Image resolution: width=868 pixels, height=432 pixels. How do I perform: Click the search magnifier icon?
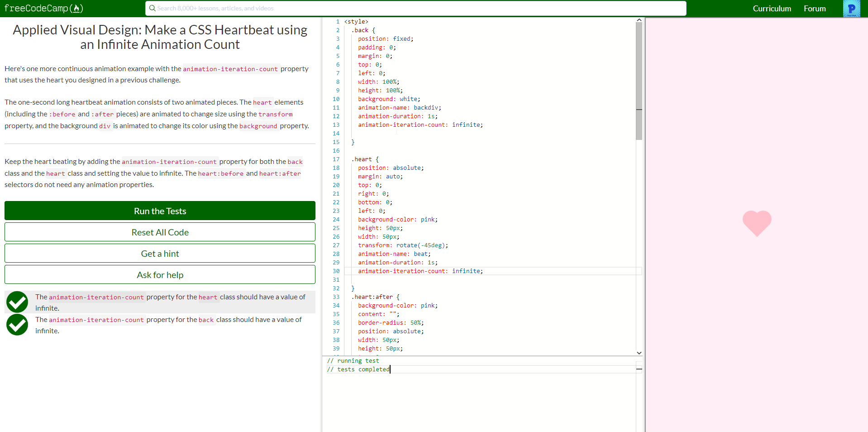click(153, 8)
